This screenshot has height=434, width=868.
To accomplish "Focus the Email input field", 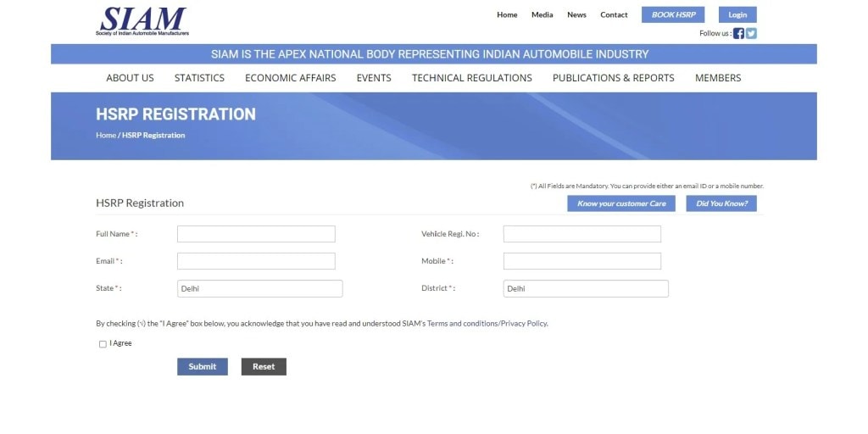I will pyautogui.click(x=256, y=261).
